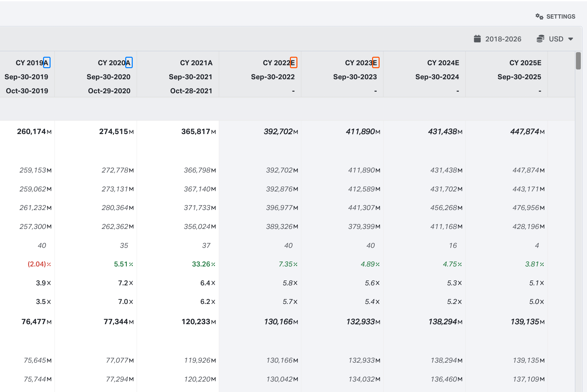Image resolution: width=587 pixels, height=392 pixels.
Task: Click the 5.0x multiple estimate
Action: pos(537,302)
